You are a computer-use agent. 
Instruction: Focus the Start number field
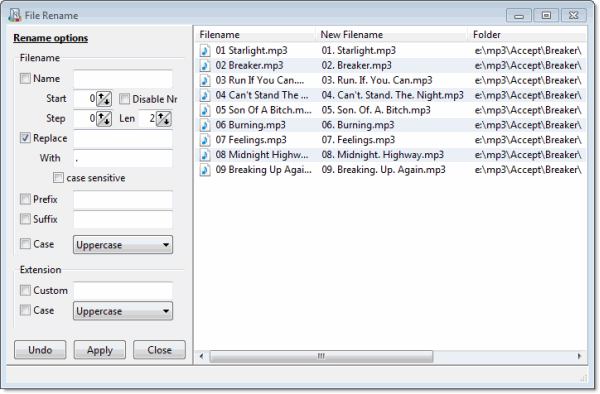click(x=85, y=99)
